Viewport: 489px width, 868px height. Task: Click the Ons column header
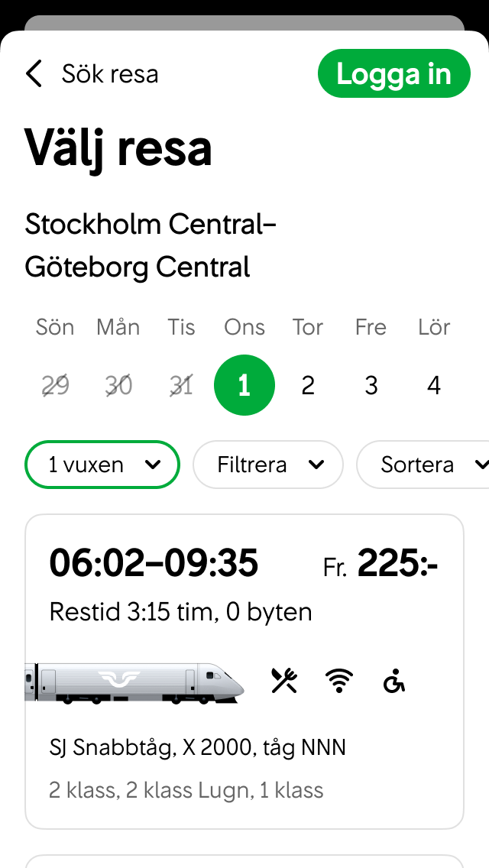(x=244, y=327)
